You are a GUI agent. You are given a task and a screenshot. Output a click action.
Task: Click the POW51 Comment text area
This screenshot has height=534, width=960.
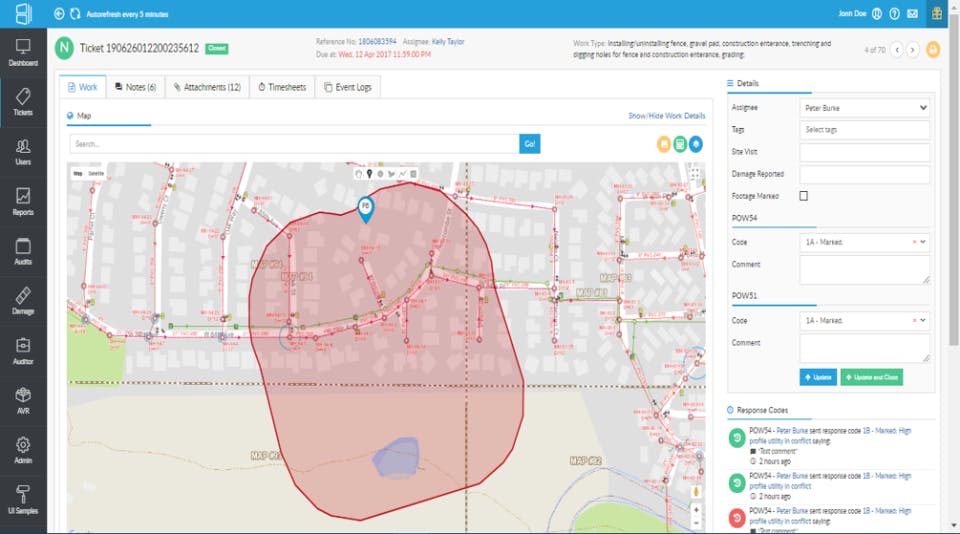click(x=864, y=348)
